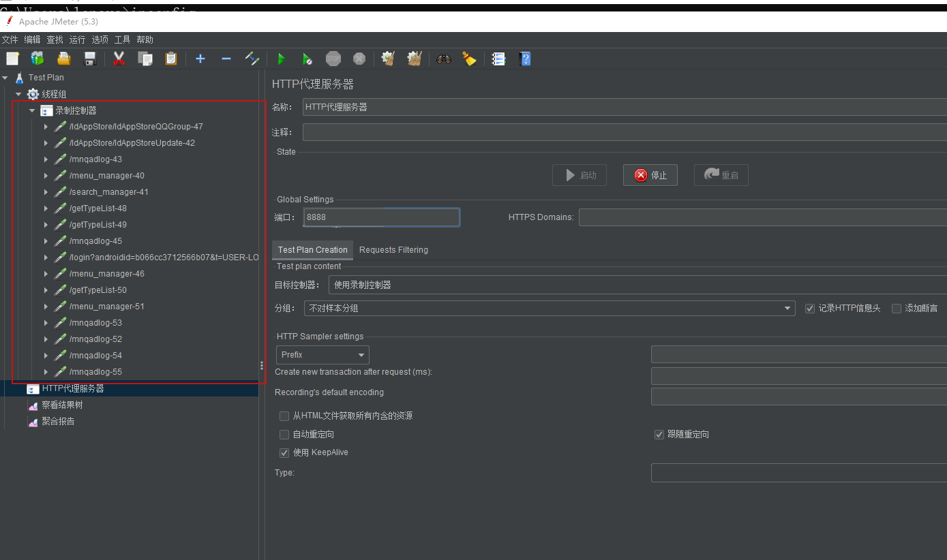Open the 工具 menu
947x560 pixels.
[122, 40]
